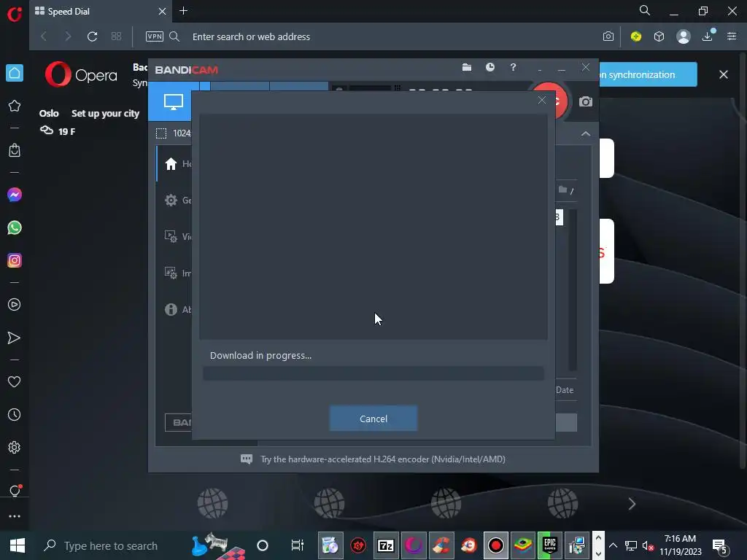The image size is (747, 560).
Task: Open Windows Start menu
Action: coord(18,545)
